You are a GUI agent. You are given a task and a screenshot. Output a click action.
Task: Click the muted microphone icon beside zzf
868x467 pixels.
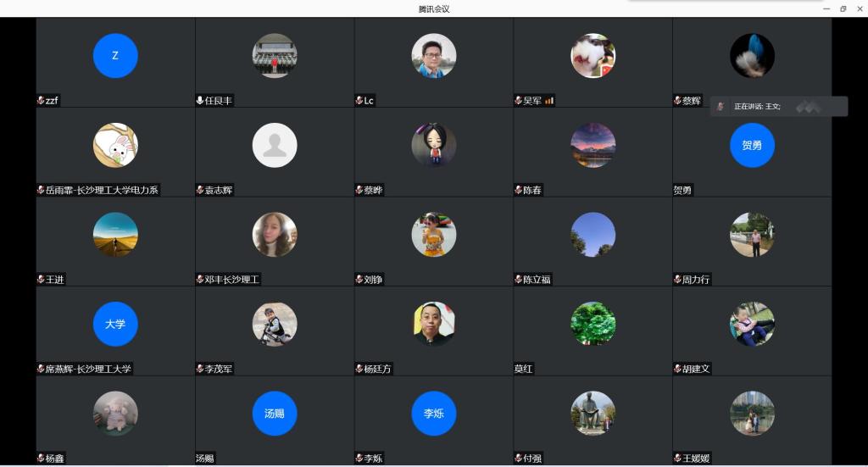(x=41, y=101)
